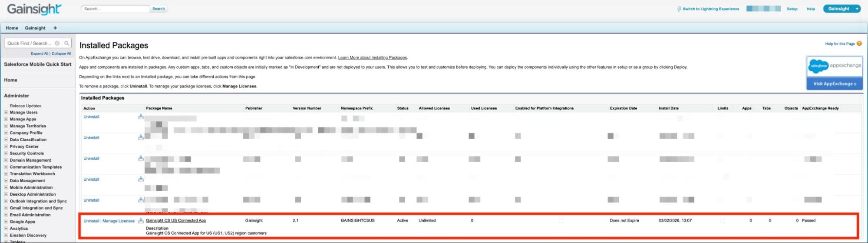Switch to the Home tab
This screenshot has width=868, height=243.
click(x=12, y=28)
